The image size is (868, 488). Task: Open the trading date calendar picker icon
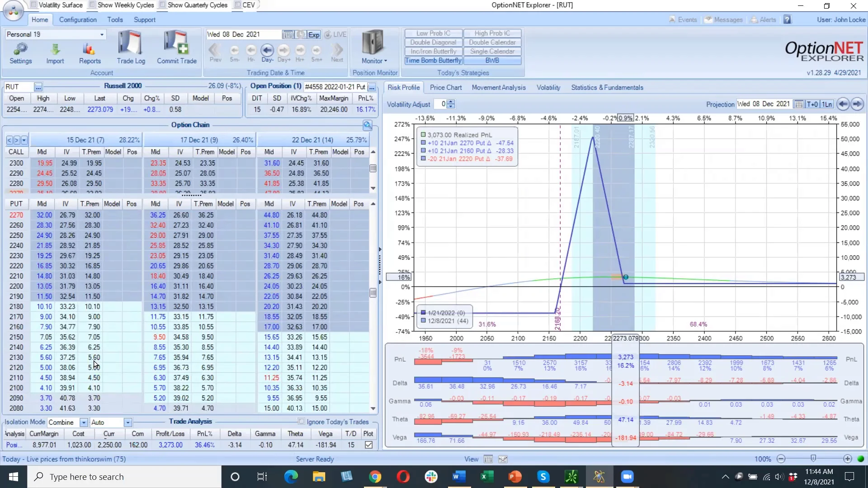(x=288, y=35)
